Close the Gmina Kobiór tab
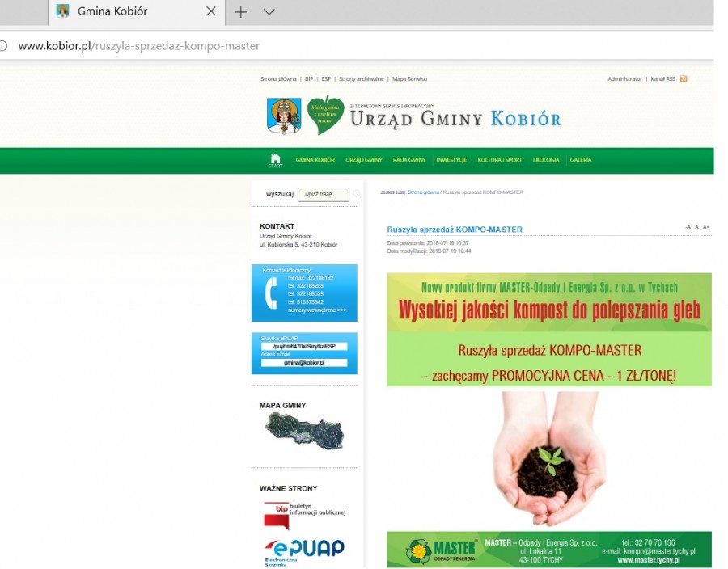 point(211,11)
